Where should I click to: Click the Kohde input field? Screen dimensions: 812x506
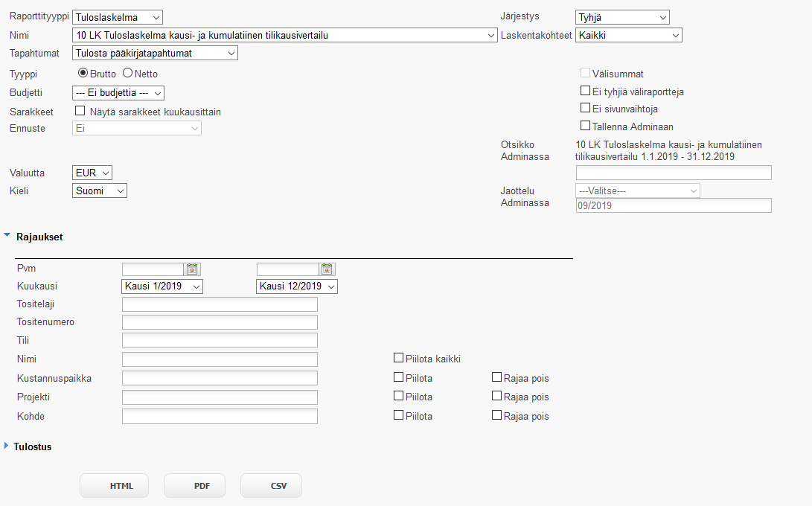(x=220, y=417)
